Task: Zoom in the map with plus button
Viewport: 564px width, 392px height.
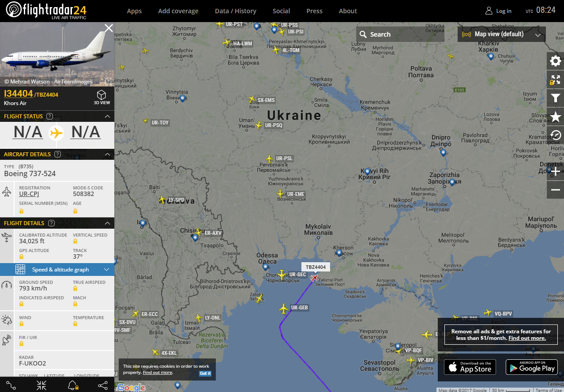Action: (555, 172)
